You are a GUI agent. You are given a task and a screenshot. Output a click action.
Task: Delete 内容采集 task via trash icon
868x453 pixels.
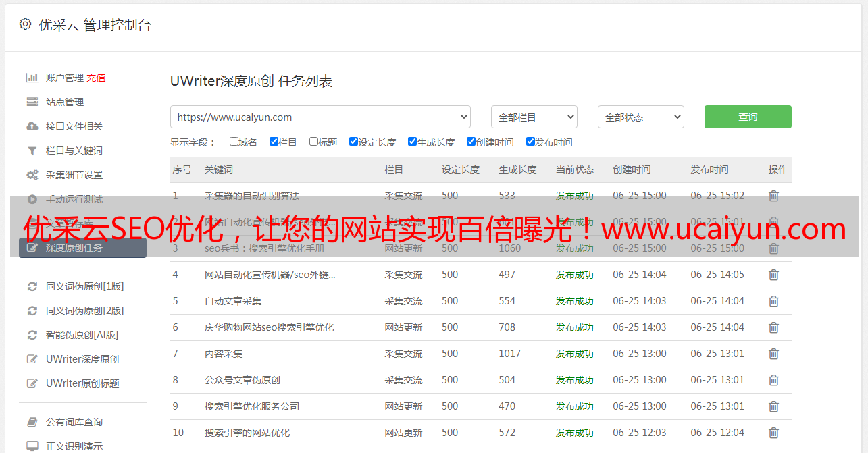point(774,354)
